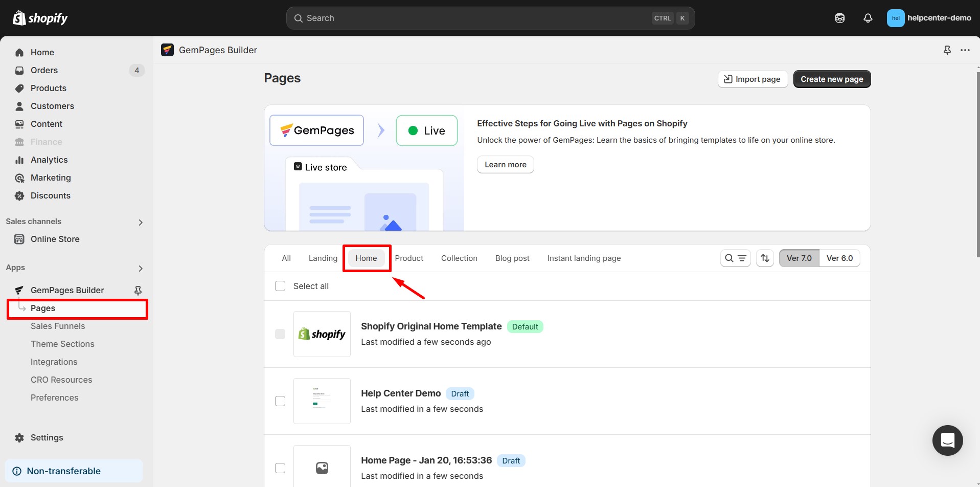The width and height of the screenshot is (980, 487).
Task: Click inside the Search field
Action: [x=460, y=17]
